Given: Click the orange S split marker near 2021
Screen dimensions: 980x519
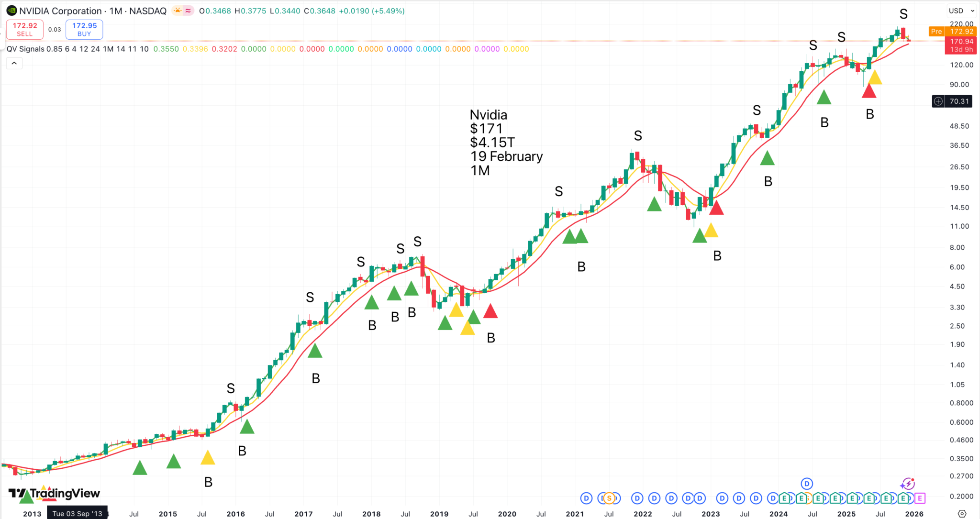Looking at the screenshot, I should [609, 498].
